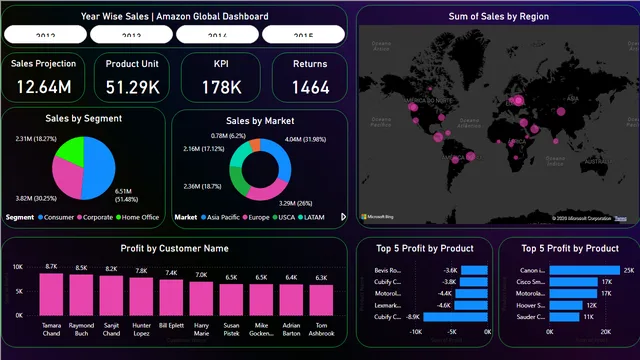Select the dark green USCA donut segment
The width and height of the screenshot is (640, 360).
point(238,181)
